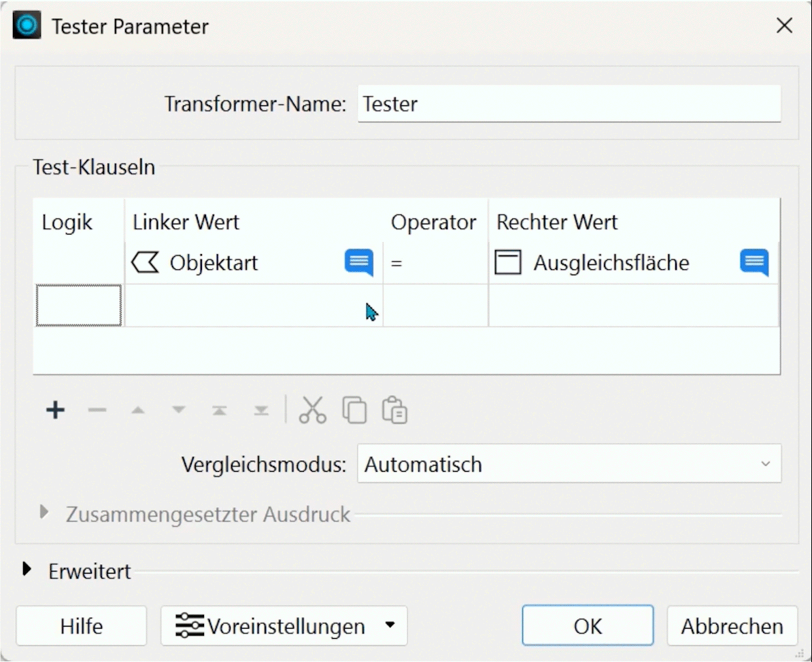Move selected clause to top
This screenshot has height=662, width=812.
pyautogui.click(x=220, y=411)
